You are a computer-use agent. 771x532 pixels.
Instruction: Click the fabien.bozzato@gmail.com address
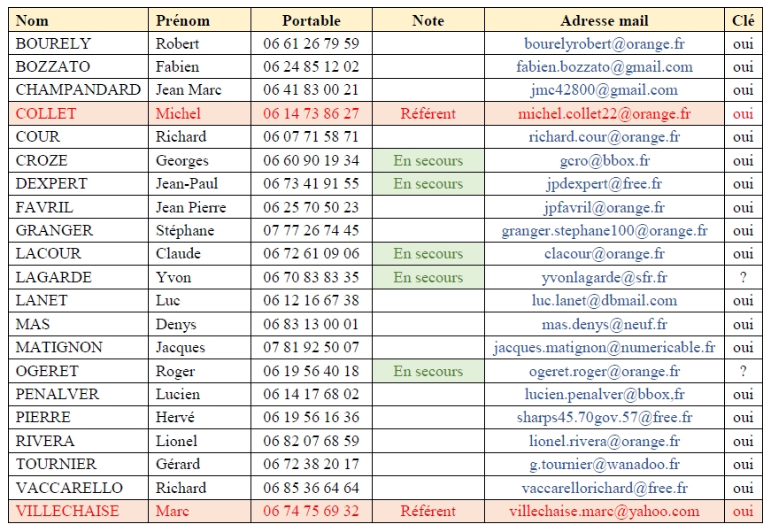[605, 67]
